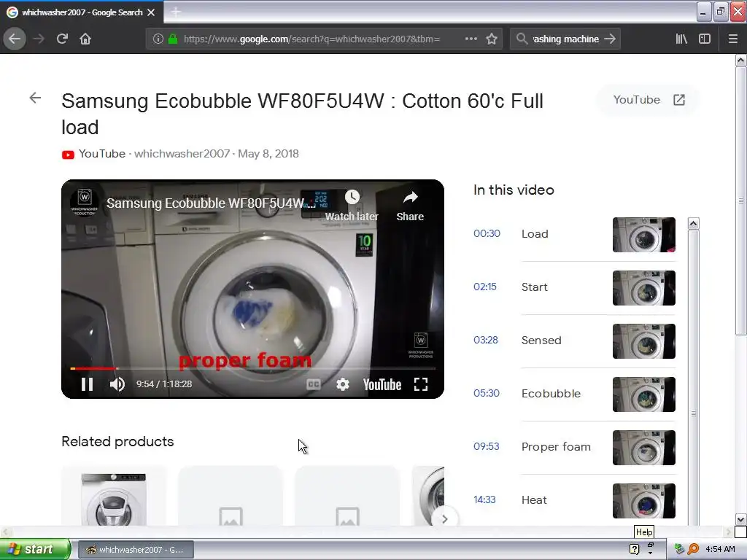Click the washing machine search field
Screen dimensions: 747x560
[565, 39]
